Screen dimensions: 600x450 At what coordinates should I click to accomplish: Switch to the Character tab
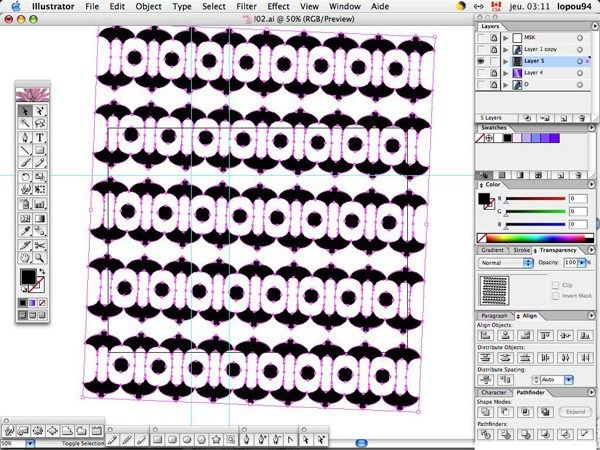[x=494, y=392]
